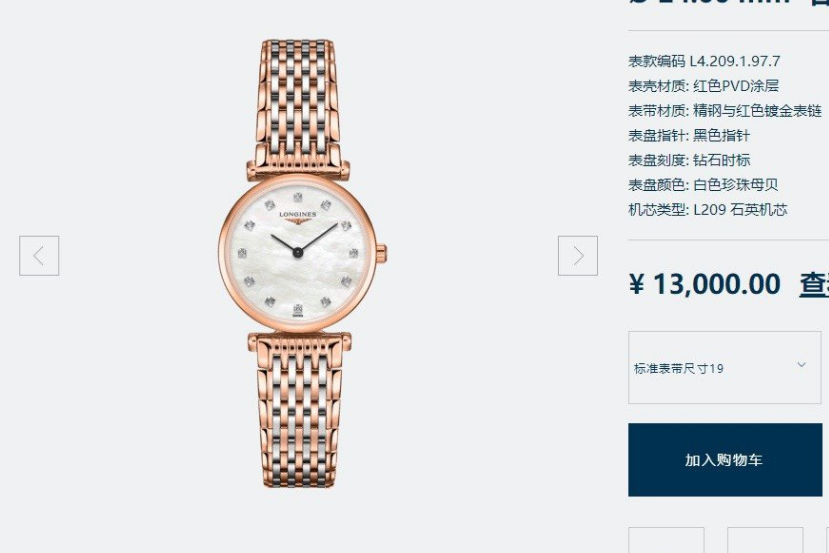Image resolution: width=829 pixels, height=553 pixels.
Task: Click the 表盘颜色 白色珍珠母贝 spec line
Action: pyautogui.click(x=703, y=185)
